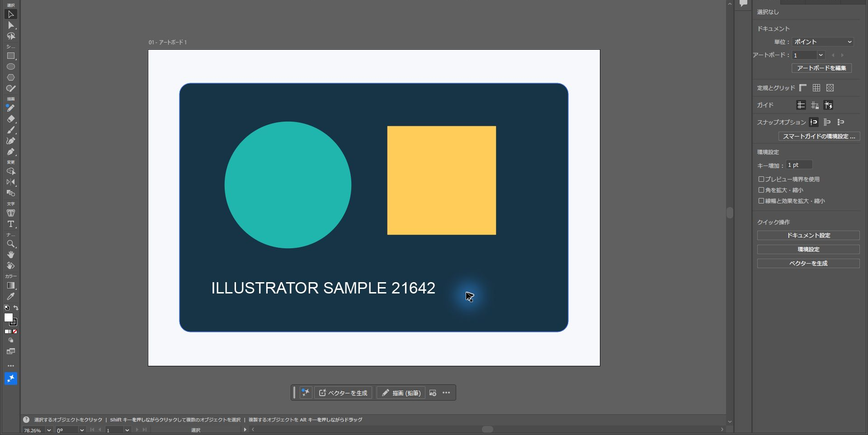Select the Paintbrush tool

(11, 130)
